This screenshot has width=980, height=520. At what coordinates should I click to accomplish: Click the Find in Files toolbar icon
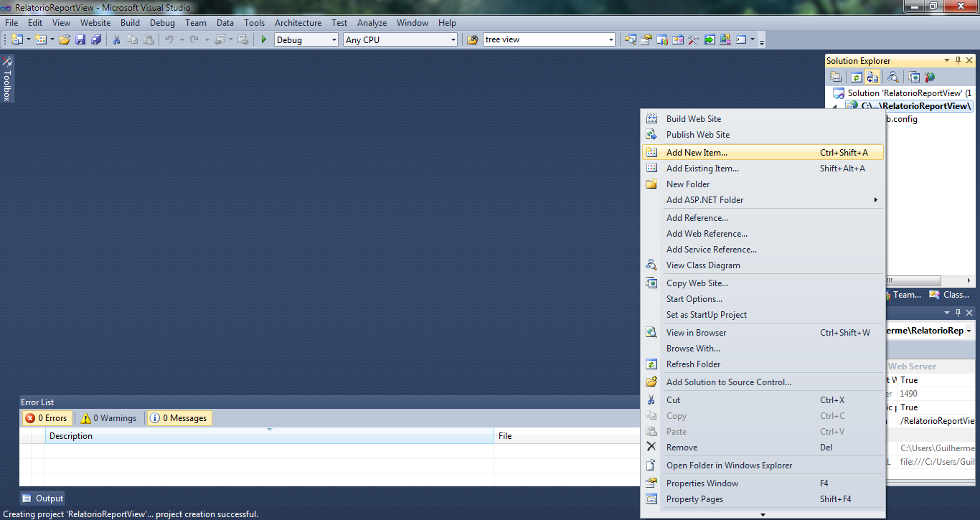click(472, 39)
